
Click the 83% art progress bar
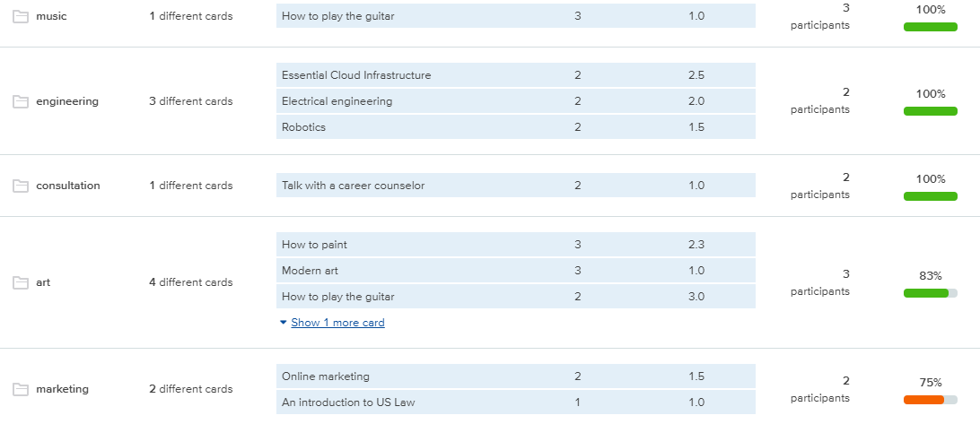click(x=930, y=293)
